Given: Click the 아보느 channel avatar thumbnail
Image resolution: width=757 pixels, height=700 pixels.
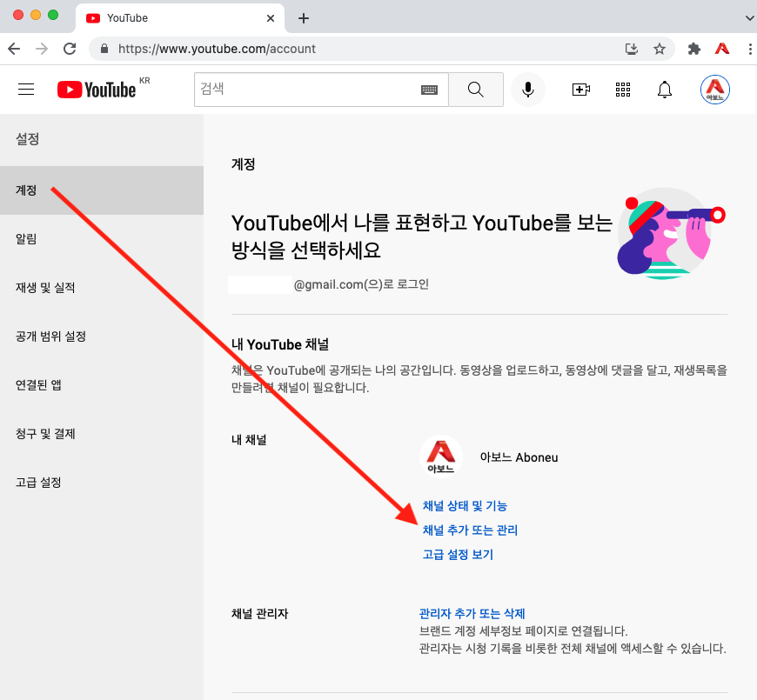Looking at the screenshot, I should coord(441,457).
